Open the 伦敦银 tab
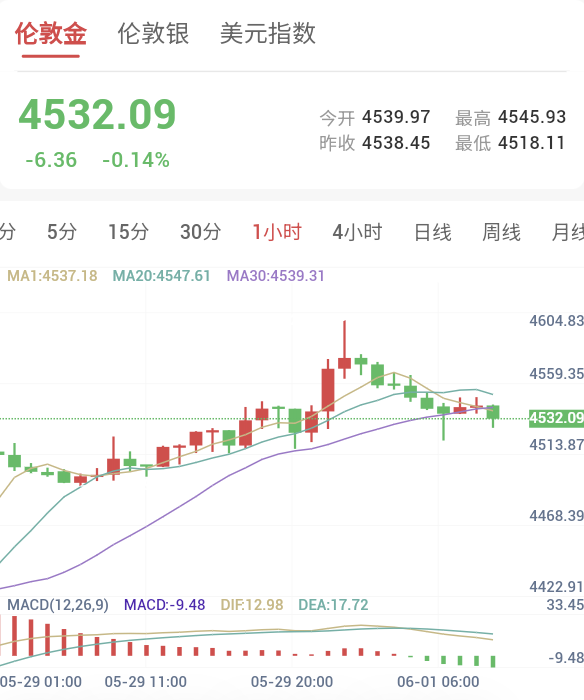This screenshot has width=584, height=700. click(x=153, y=33)
